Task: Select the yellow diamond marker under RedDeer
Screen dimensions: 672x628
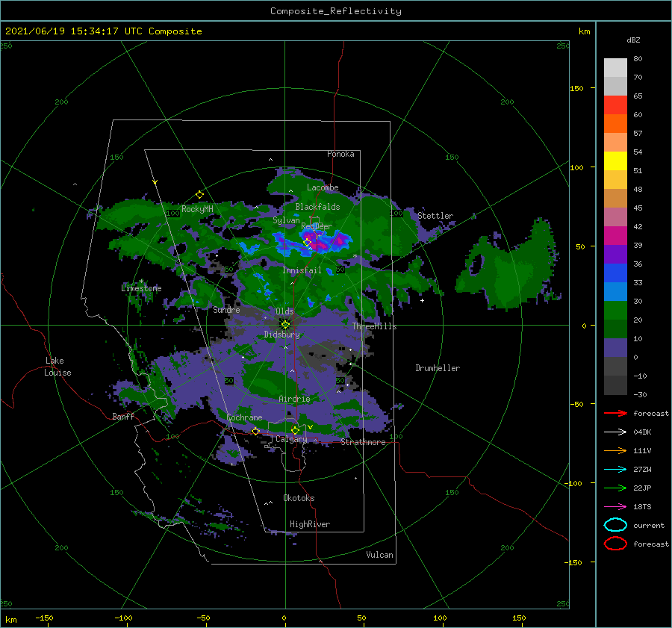Action: (x=307, y=243)
